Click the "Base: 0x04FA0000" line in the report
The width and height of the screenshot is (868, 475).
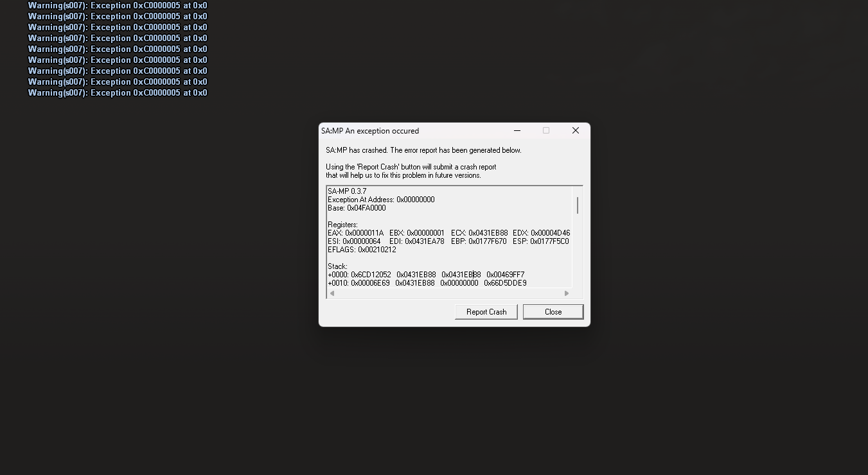point(357,208)
